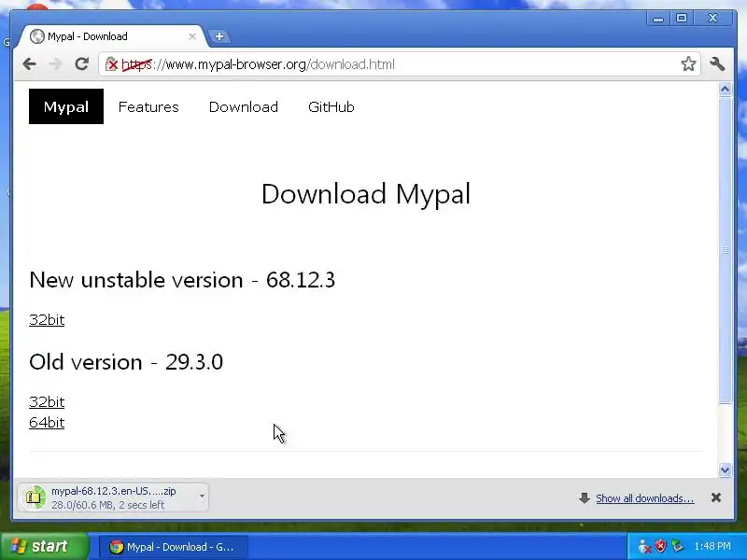Screen dimensions: 747x560
Task: Open the Chrome wrench settings menu
Action: 717,63
